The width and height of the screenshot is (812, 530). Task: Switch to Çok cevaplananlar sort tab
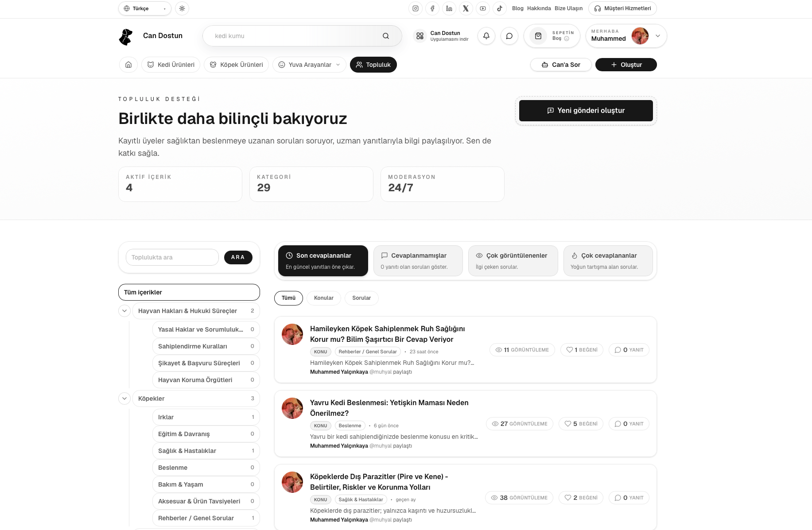tap(608, 261)
